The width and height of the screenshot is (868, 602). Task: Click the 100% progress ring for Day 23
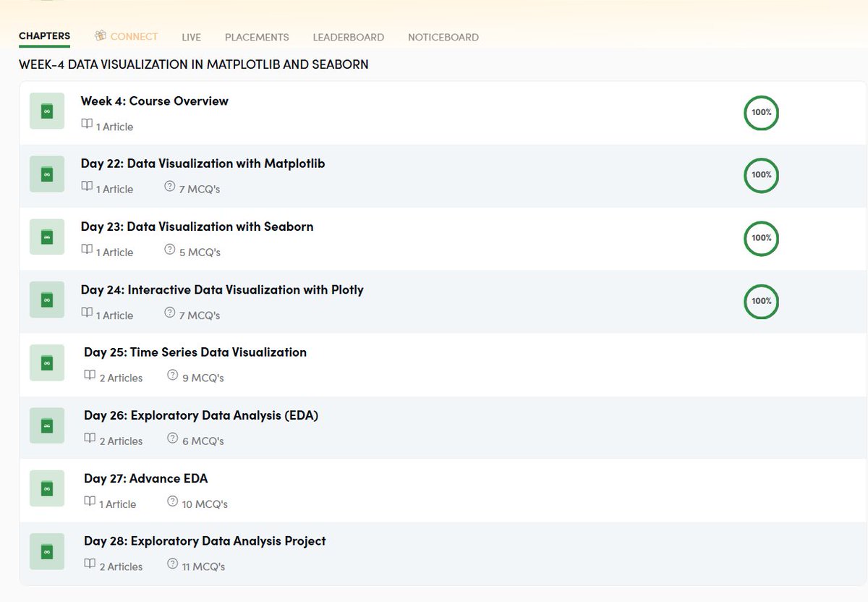[x=761, y=238]
